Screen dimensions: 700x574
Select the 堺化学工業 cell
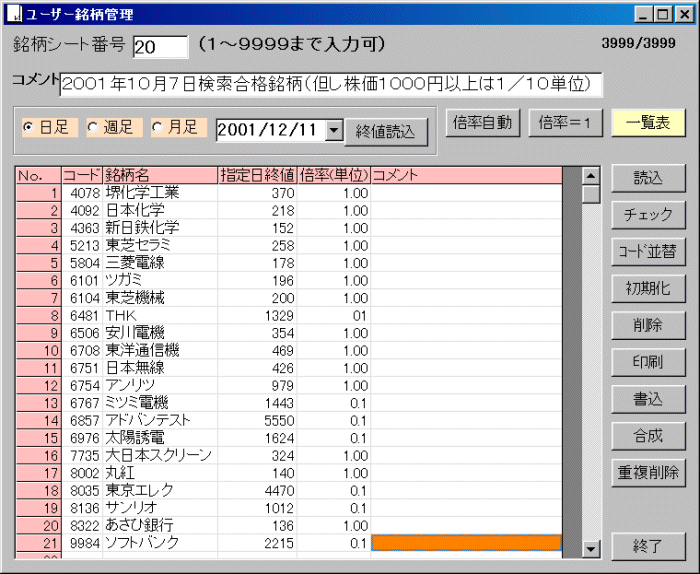click(x=160, y=193)
